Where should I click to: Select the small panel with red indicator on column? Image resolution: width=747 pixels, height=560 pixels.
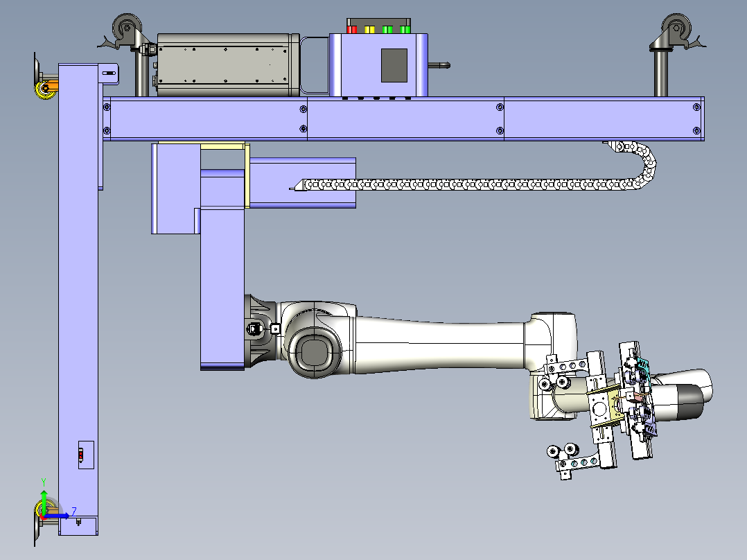click(86, 455)
